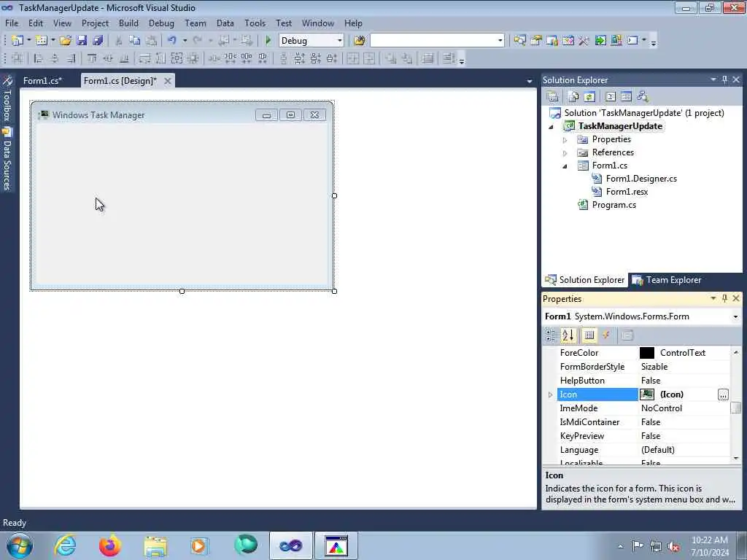The width and height of the screenshot is (747, 560).
Task: Open the Data Sources side panel tab
Action: click(x=7, y=160)
